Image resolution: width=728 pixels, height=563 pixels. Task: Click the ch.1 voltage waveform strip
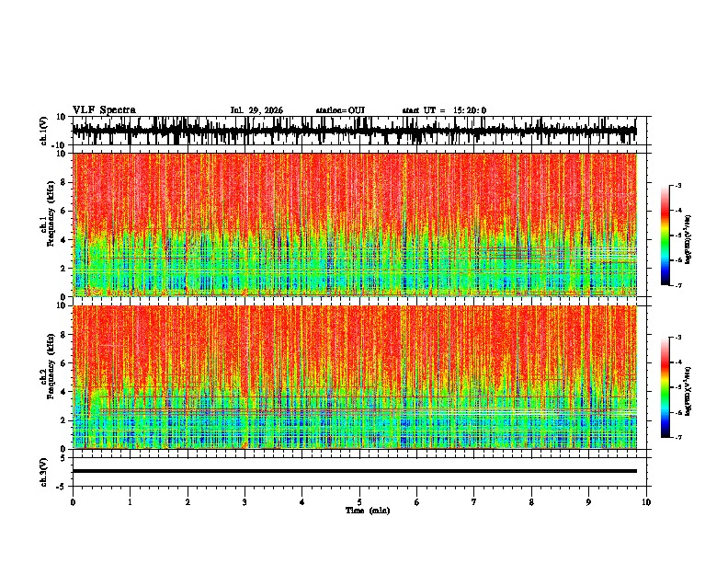tap(355, 131)
